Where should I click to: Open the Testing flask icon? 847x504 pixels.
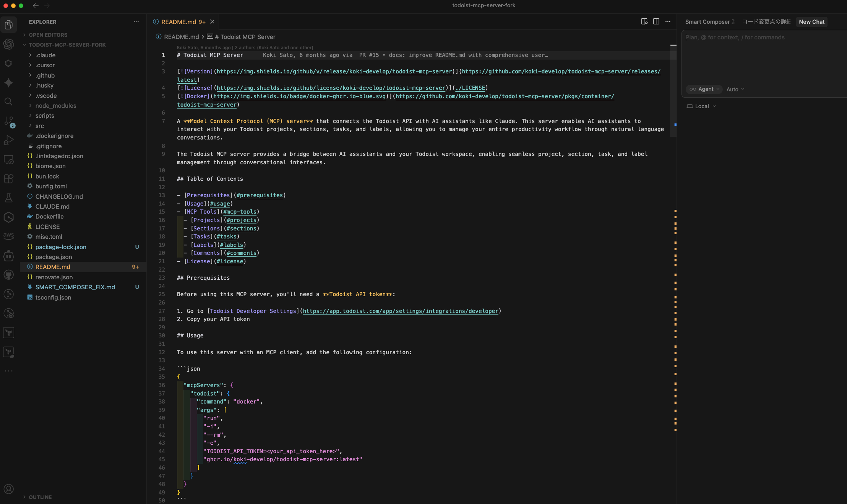(9, 198)
